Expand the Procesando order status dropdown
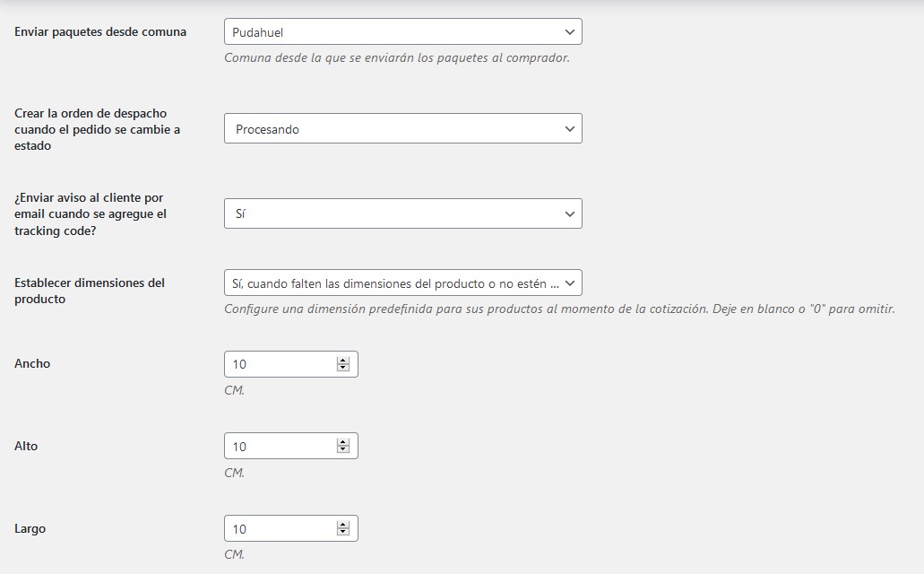This screenshot has width=924, height=574. coord(402,129)
